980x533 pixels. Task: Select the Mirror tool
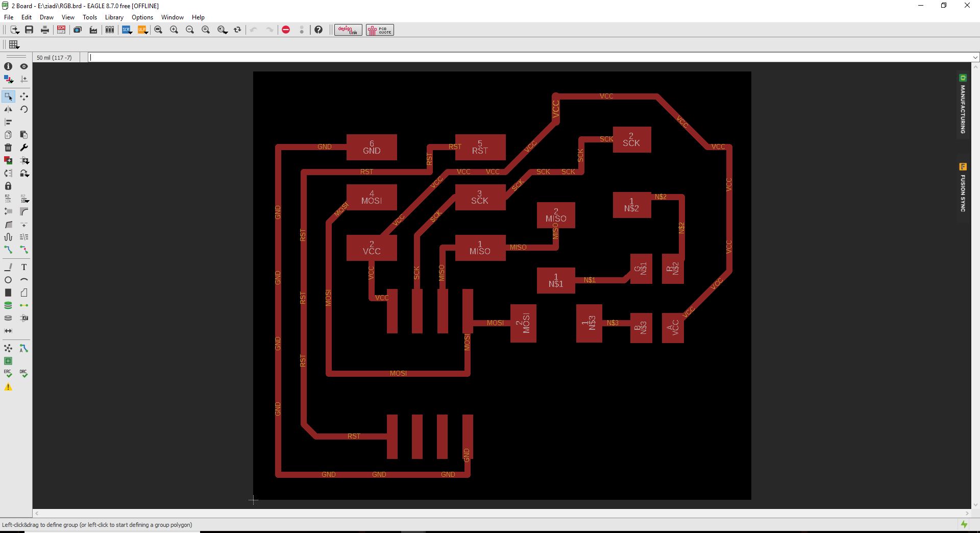pos(8,109)
